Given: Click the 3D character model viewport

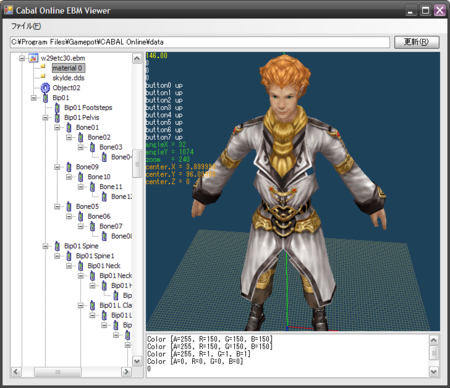Looking at the screenshot, I should (293, 191).
